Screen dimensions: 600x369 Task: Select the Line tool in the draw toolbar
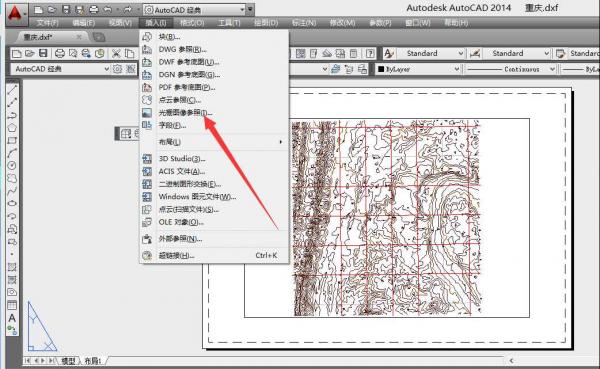[12, 90]
